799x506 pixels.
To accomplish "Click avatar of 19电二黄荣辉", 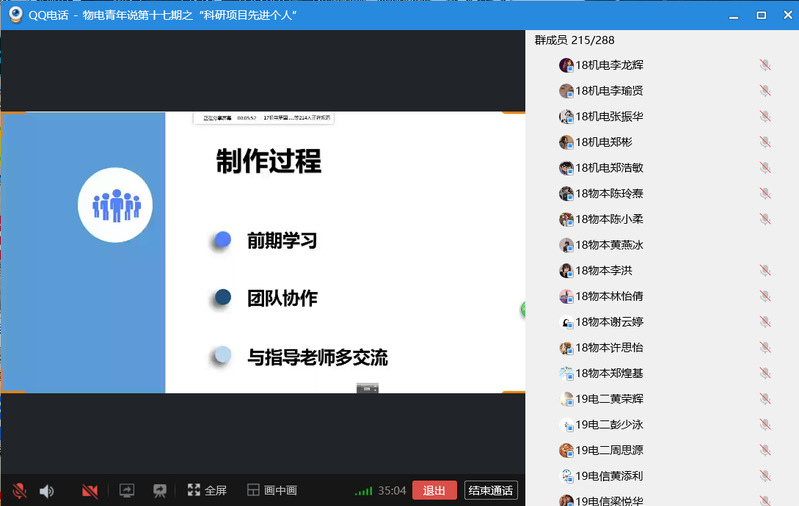I will coord(566,399).
